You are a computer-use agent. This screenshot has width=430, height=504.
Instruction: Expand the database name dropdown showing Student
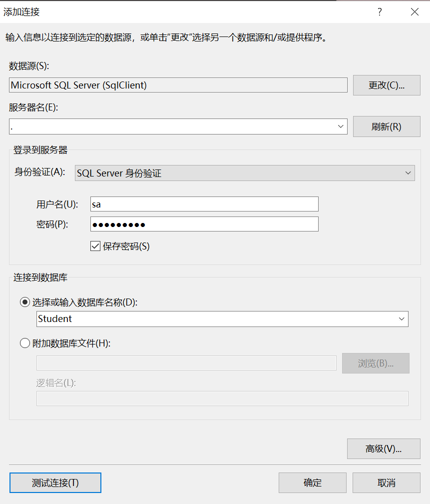402,318
